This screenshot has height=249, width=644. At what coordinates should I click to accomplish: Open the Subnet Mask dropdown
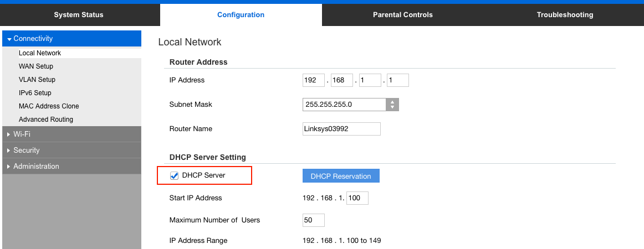point(351,104)
